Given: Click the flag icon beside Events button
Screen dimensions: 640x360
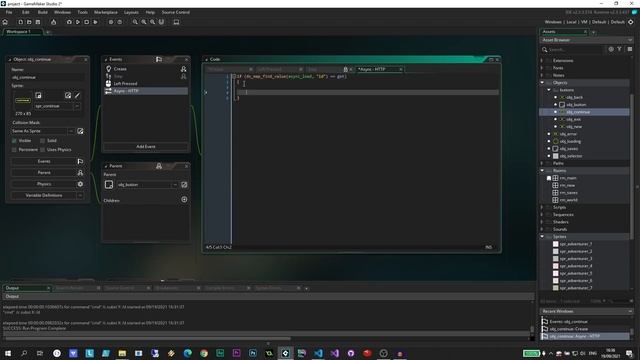Looking at the screenshot, I should [x=80, y=161].
